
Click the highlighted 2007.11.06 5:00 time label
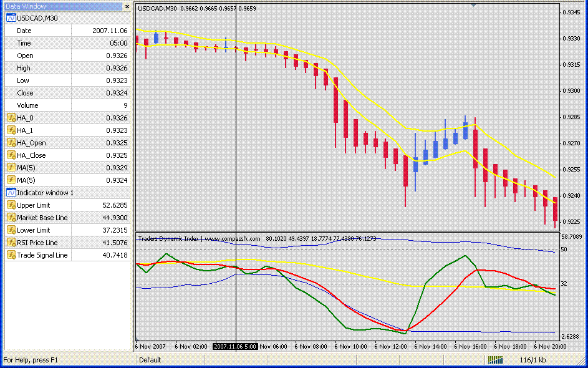click(235, 347)
